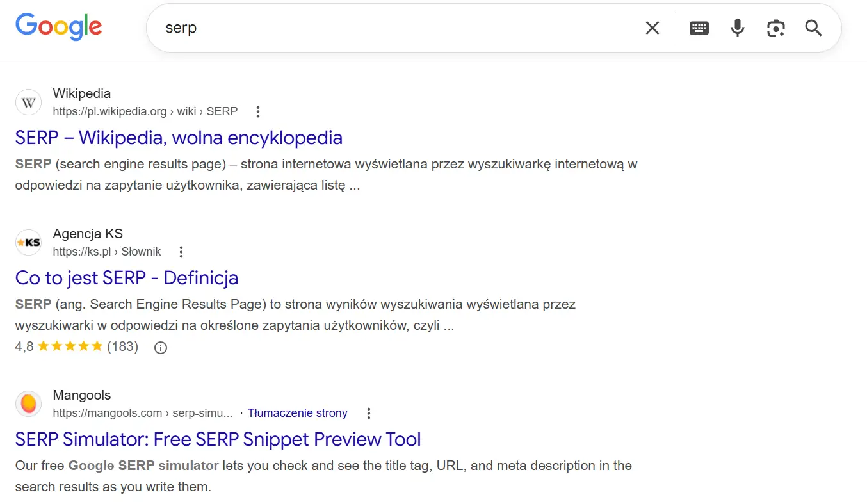Start voice search with the microphone icon
This screenshot has width=867, height=504.
click(737, 28)
